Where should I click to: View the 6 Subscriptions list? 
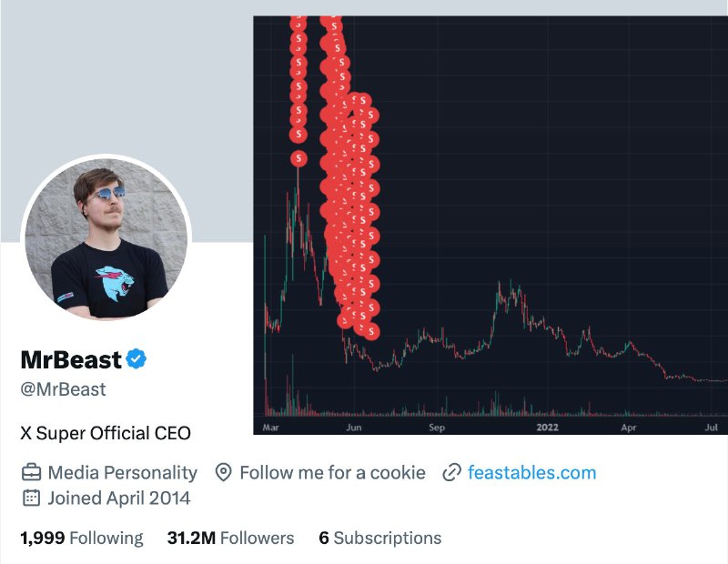click(x=378, y=538)
